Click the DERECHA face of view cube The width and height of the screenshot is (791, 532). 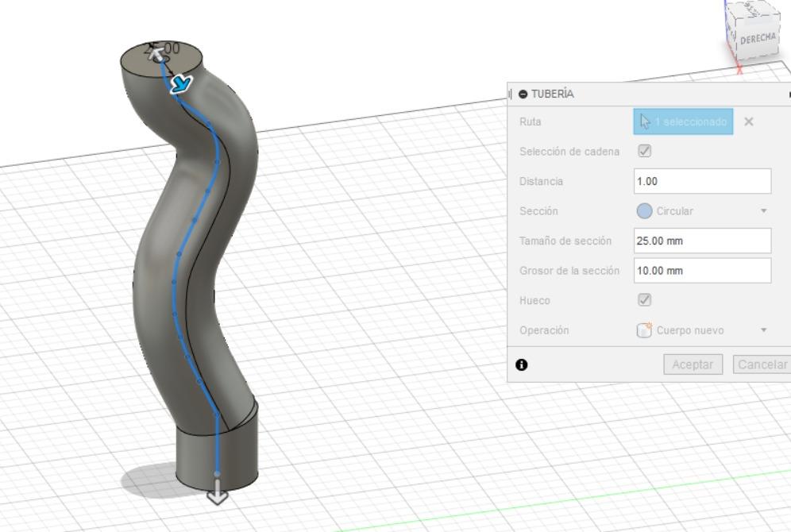(757, 39)
